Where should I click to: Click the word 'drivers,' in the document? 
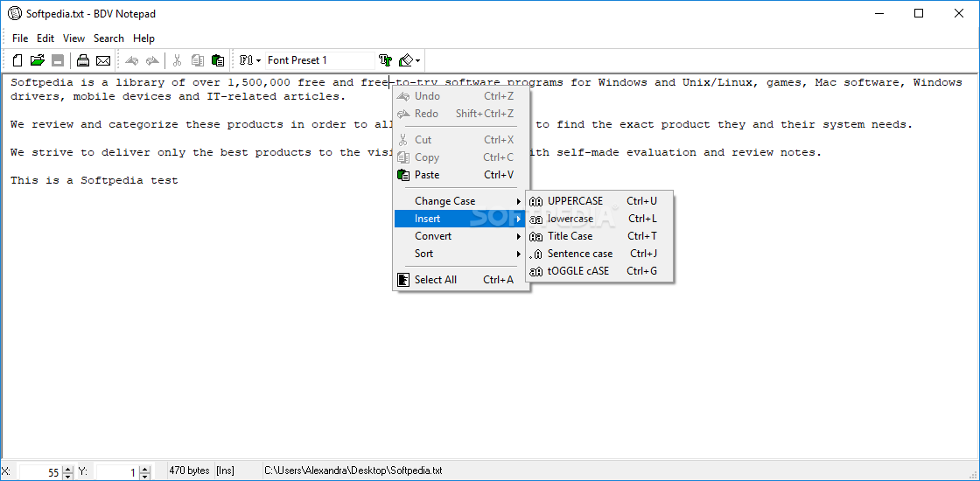(38, 97)
